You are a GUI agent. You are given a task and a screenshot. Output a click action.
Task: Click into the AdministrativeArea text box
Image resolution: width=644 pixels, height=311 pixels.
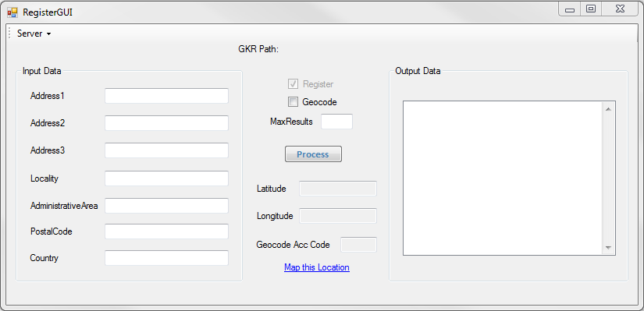(x=166, y=206)
